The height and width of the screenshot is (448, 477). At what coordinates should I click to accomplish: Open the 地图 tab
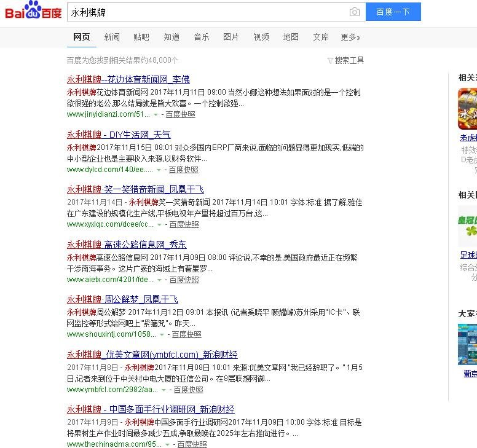click(x=291, y=37)
